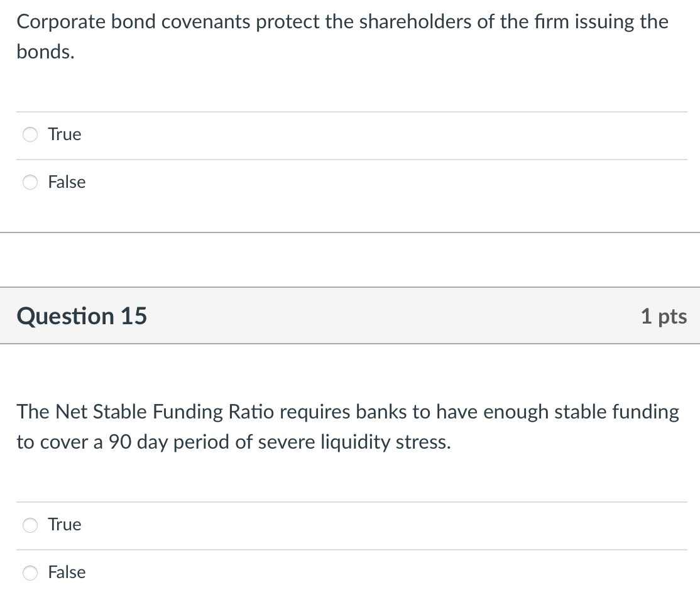This screenshot has width=700, height=612.
Task: Select True for the Net Stable Funding question
Action: click(30, 525)
